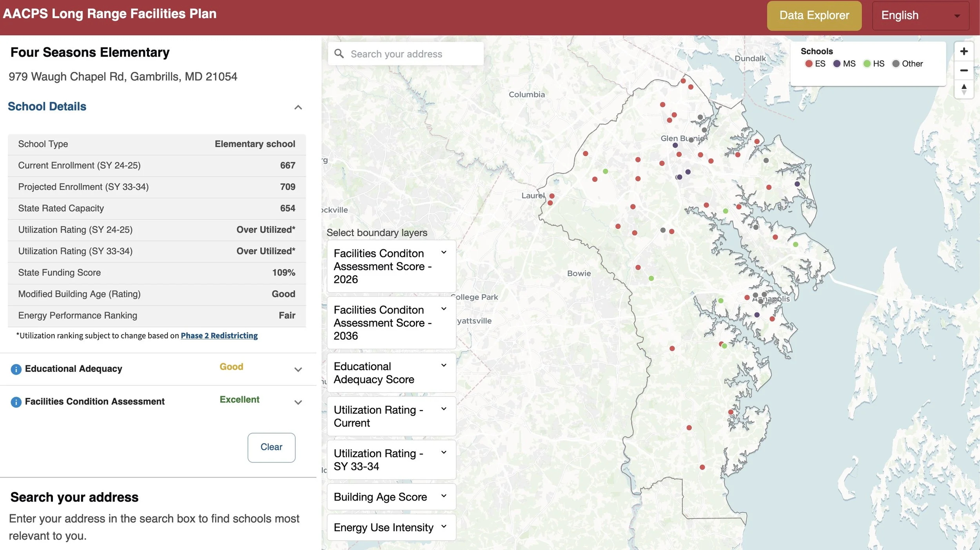Viewport: 980px width, 550px height.
Task: Open the Data Explorer
Action: pyautogui.click(x=814, y=16)
